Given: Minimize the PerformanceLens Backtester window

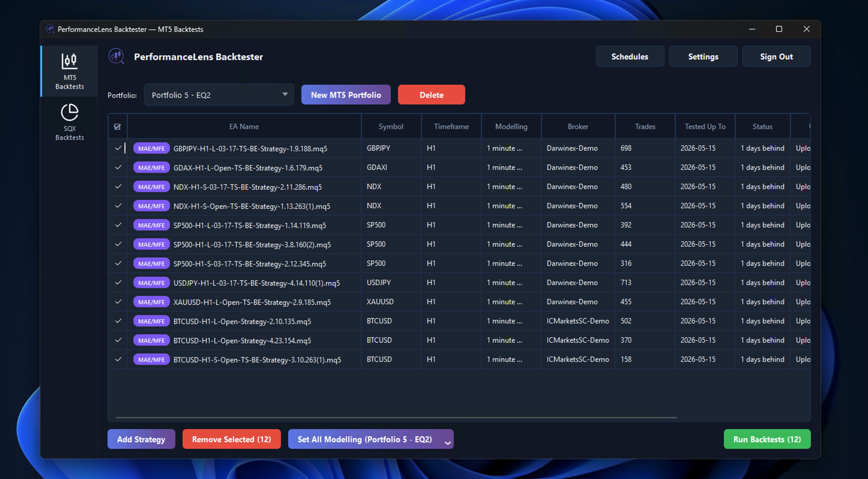Looking at the screenshot, I should (x=752, y=29).
